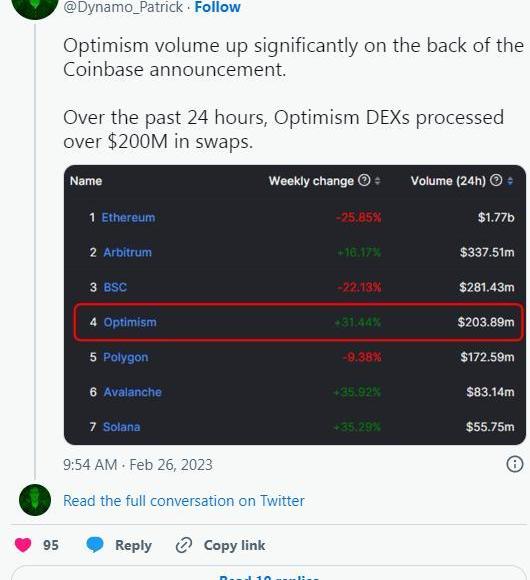Click the chain link copy icon
Image resolution: width=530 pixels, height=580 pixels.
(x=184, y=545)
